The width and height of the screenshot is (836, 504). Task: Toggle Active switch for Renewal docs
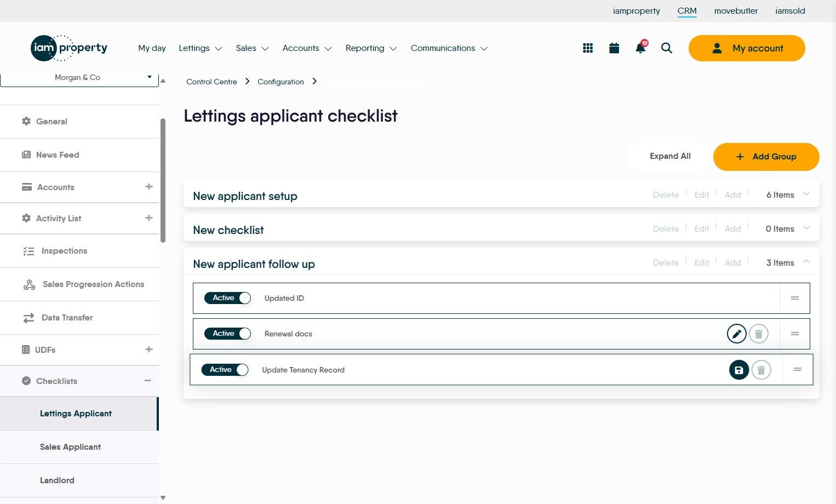coord(227,334)
